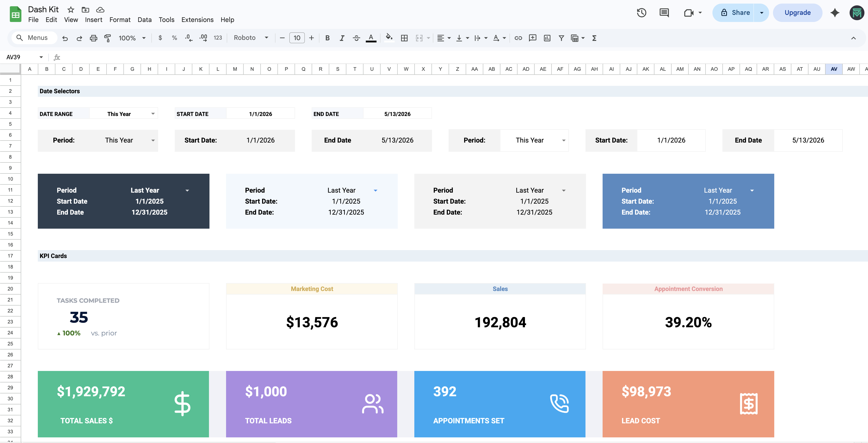868x443 pixels.
Task: Open the Extensions menu
Action: (197, 20)
